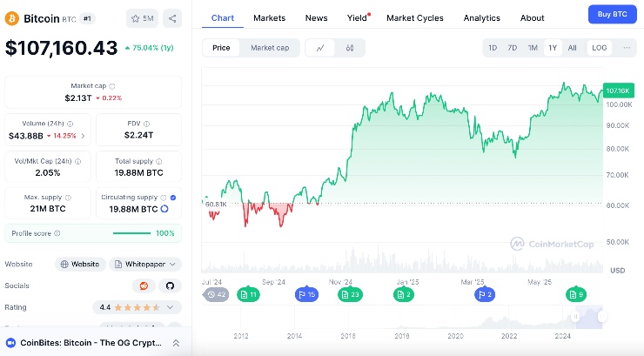Screen dimensions: 644x356
Task: Click the verified checkmark near Circulating supply
Action: (173, 198)
